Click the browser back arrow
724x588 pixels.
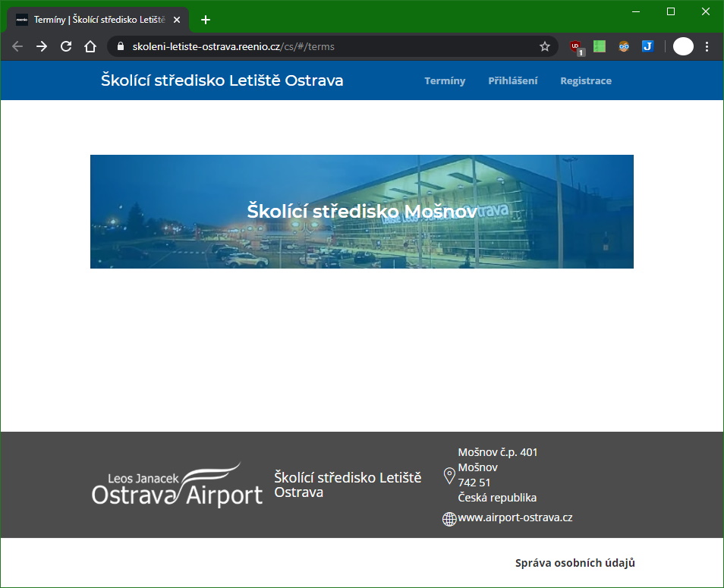pyautogui.click(x=17, y=46)
